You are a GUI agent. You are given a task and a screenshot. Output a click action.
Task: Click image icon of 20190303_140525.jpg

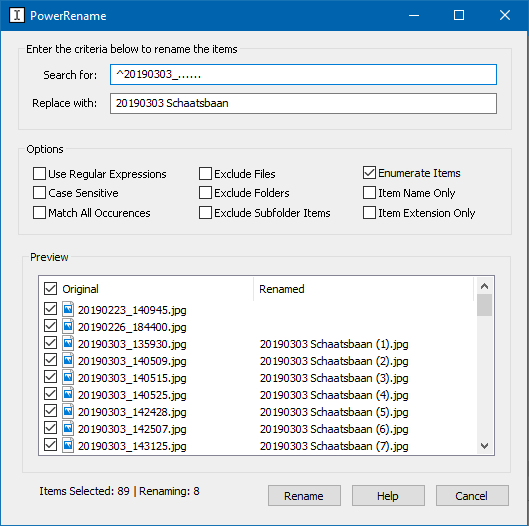tap(68, 394)
